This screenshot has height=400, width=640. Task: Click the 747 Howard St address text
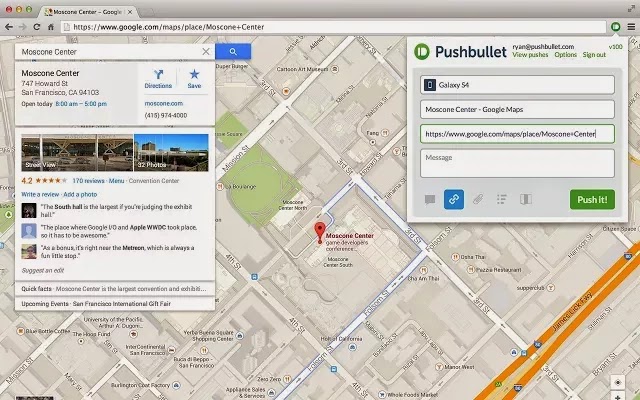coord(44,83)
